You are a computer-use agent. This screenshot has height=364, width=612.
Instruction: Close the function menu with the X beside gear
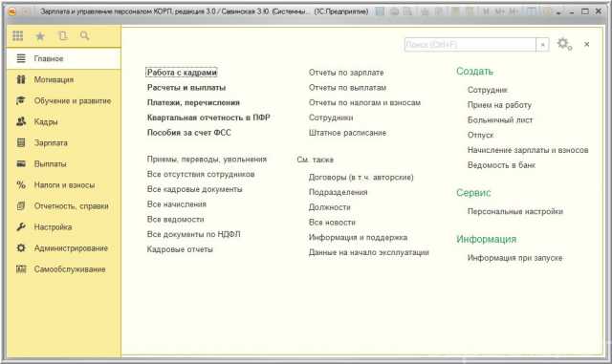pyautogui.click(x=586, y=44)
